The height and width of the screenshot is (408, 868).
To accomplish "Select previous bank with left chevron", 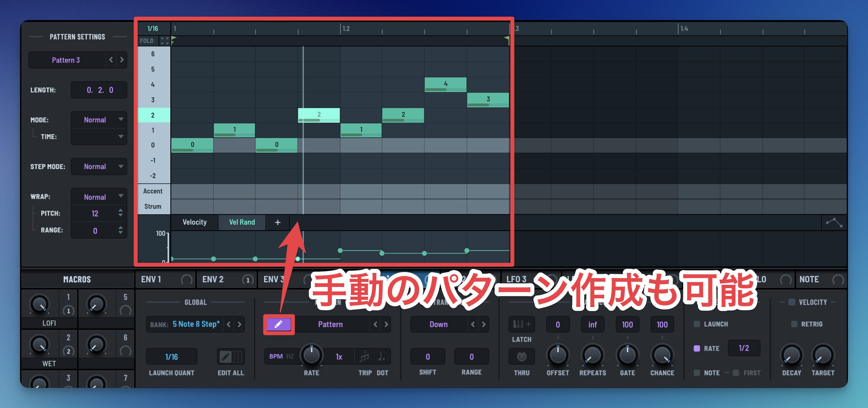I will [229, 324].
